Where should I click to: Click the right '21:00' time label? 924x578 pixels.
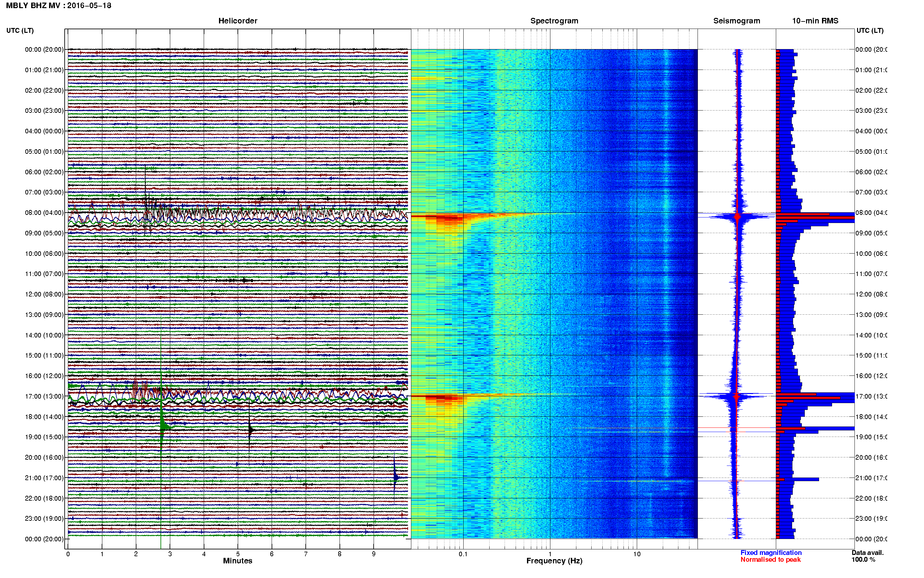pyautogui.click(x=871, y=478)
